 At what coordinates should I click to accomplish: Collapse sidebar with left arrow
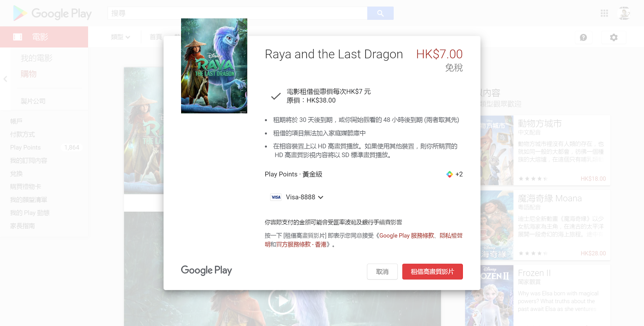click(x=5, y=79)
